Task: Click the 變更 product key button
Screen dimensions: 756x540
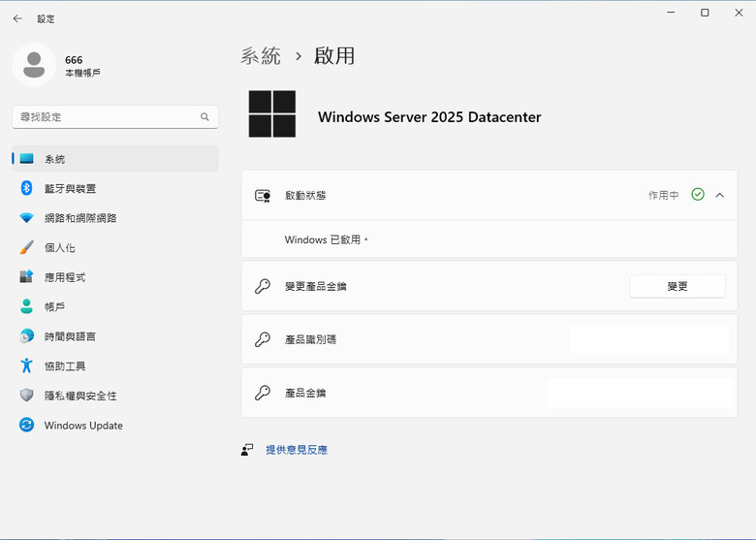Action: [x=677, y=286]
